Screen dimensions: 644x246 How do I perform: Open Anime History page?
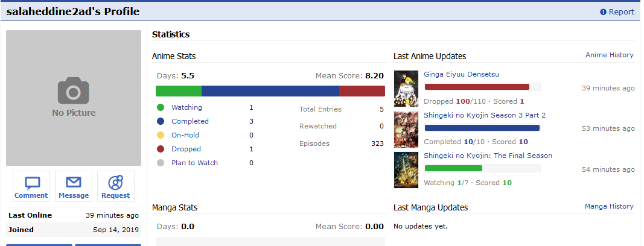click(x=609, y=55)
